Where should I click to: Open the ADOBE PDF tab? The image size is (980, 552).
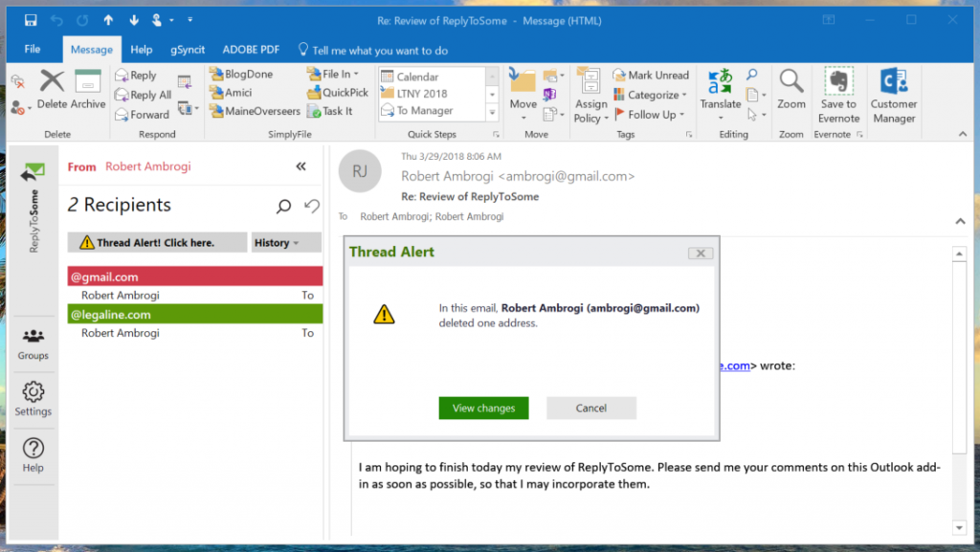251,50
